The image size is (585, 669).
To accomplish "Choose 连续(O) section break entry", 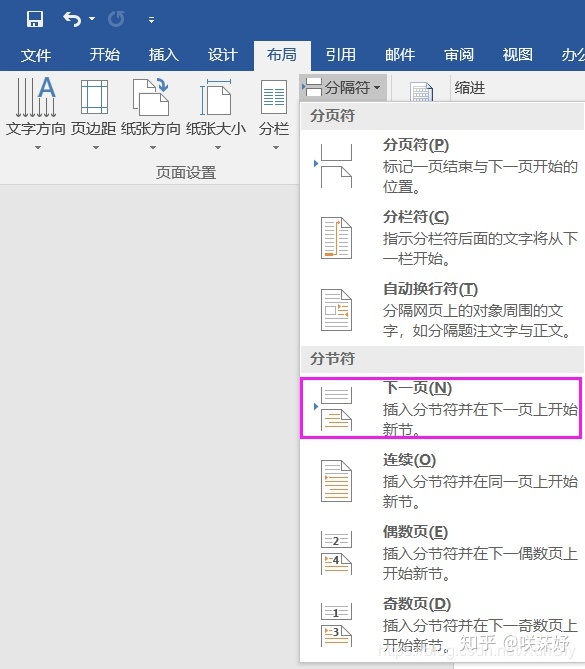I will pyautogui.click(x=442, y=481).
